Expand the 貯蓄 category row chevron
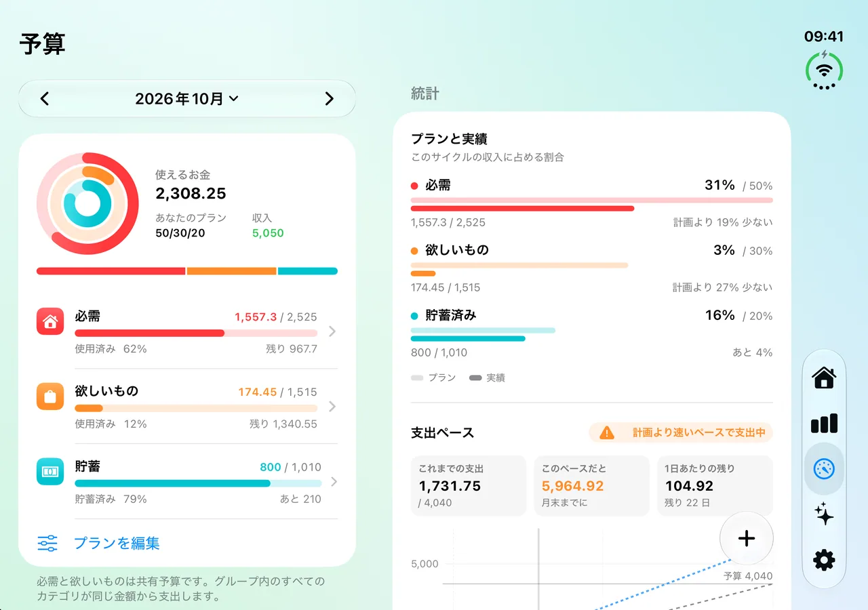This screenshot has height=610, width=868. (x=332, y=482)
